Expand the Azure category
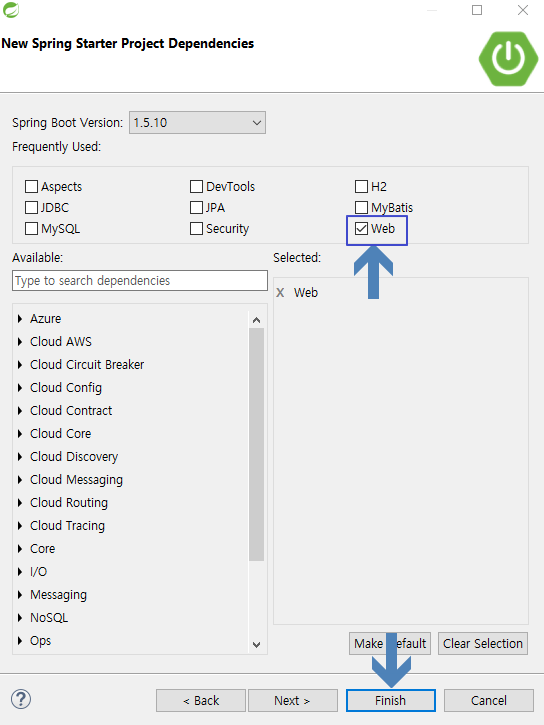The height and width of the screenshot is (725, 544). 20,319
